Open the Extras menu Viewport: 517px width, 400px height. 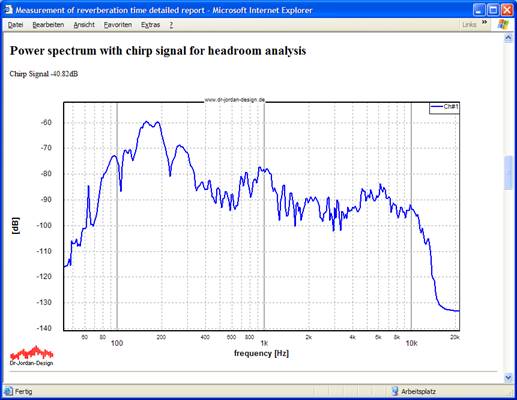(x=150, y=25)
